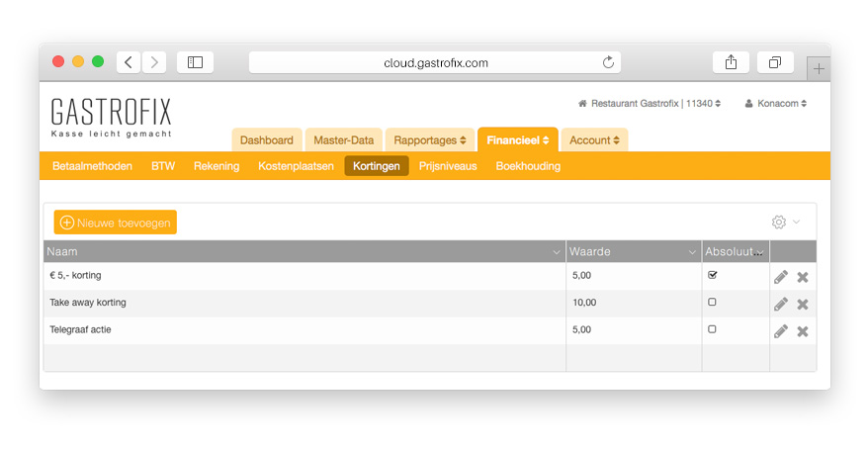
Task: Delete the € 5,- korting discount row
Action: [803, 277]
